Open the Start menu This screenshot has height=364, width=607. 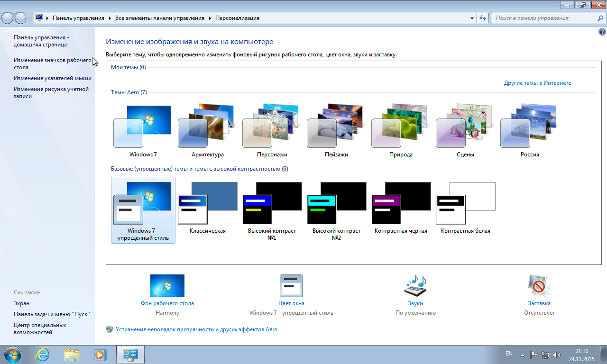pos(12,355)
